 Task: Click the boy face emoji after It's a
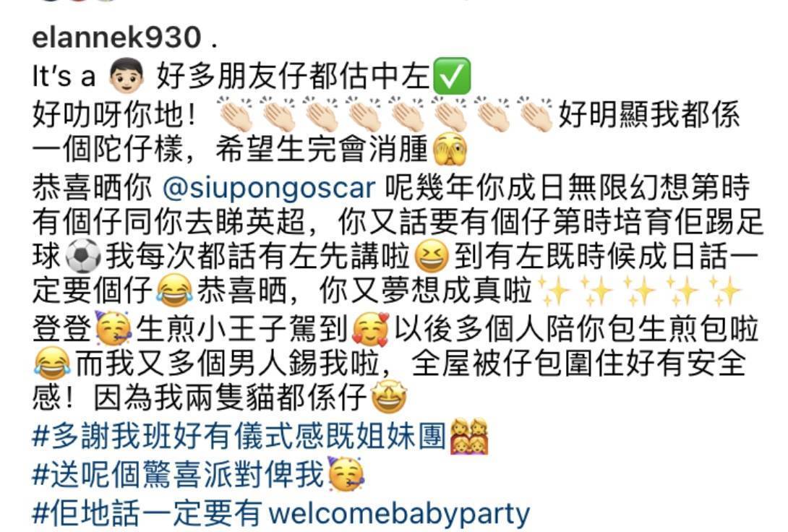click(126, 77)
